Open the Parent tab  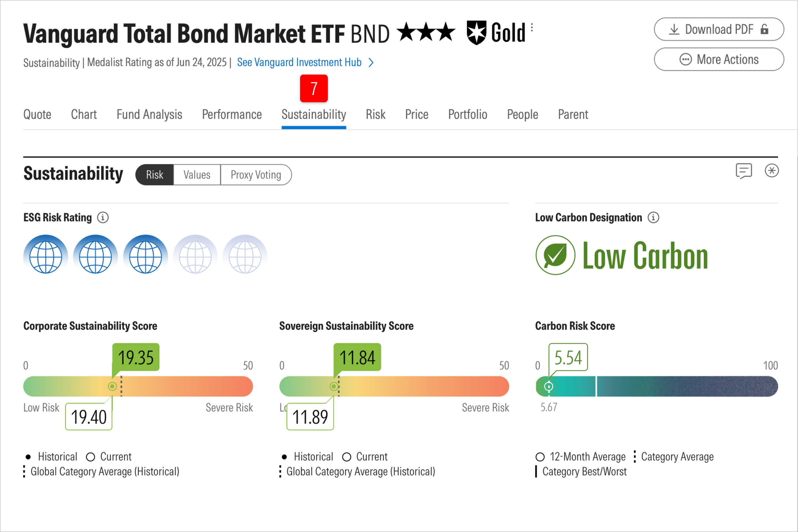(x=573, y=114)
